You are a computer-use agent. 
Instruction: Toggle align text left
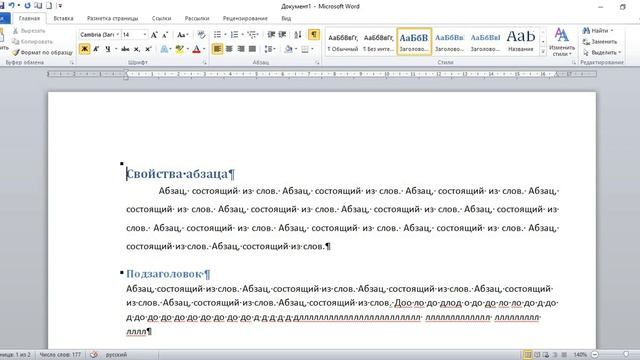(x=217, y=49)
